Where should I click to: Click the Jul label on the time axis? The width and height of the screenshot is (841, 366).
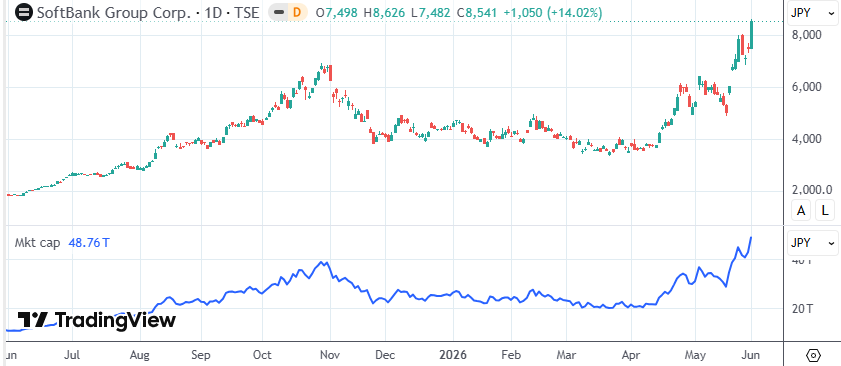(x=72, y=355)
